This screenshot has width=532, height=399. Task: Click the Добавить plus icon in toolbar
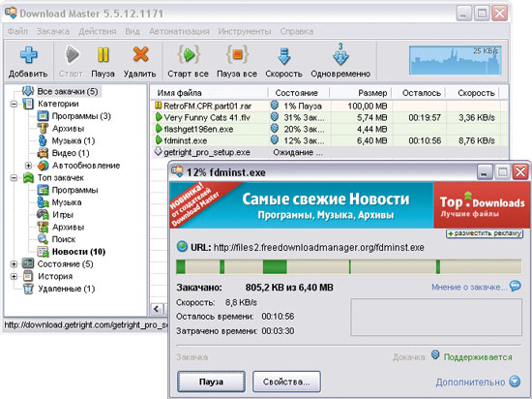(28, 55)
